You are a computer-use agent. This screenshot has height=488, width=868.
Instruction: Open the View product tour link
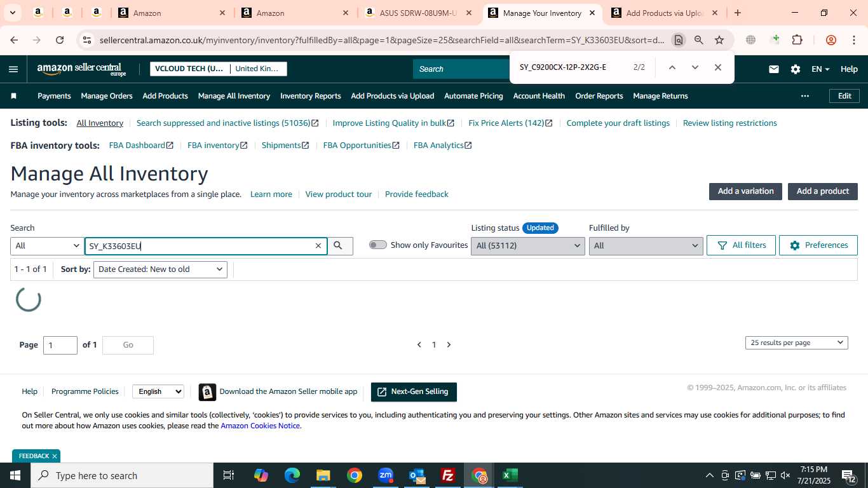[x=339, y=194]
